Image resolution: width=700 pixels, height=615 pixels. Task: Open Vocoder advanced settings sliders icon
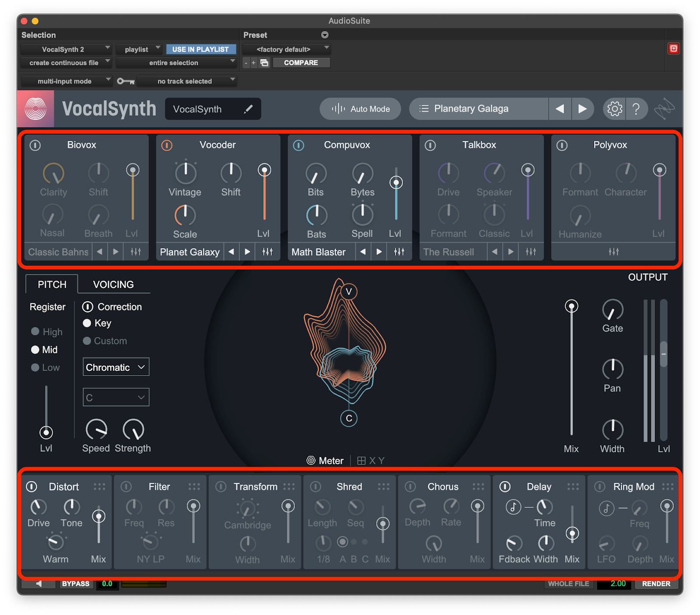point(267,252)
